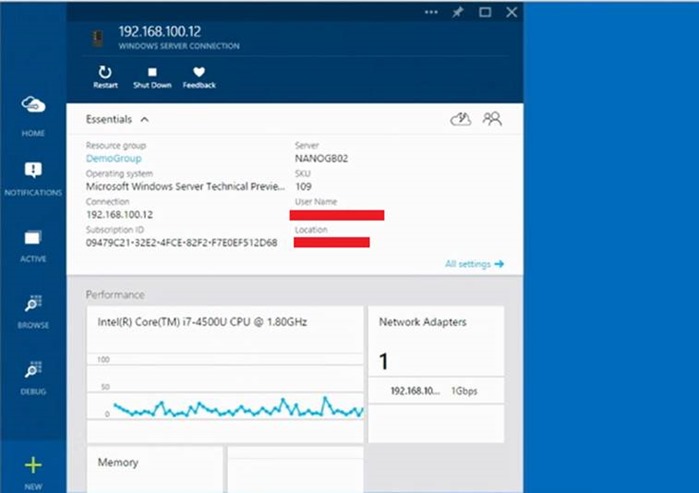Open the three-dots more menu
699x493 pixels.
(431, 12)
